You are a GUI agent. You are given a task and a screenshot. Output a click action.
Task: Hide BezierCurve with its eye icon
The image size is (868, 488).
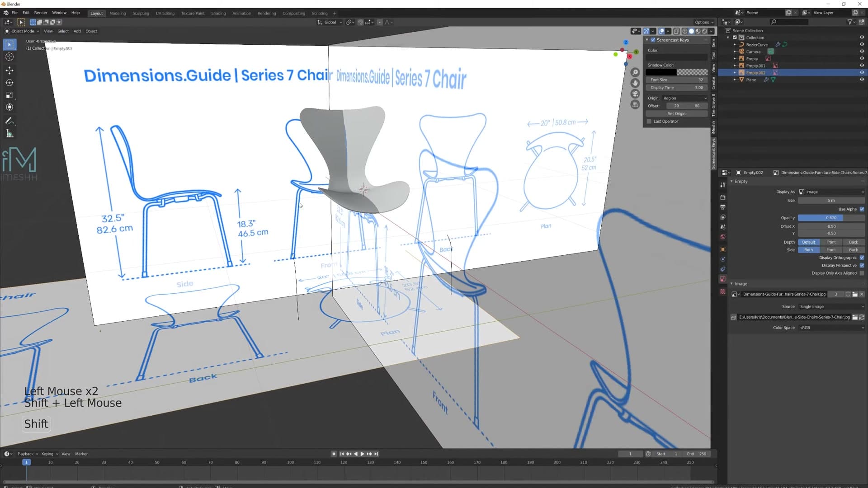[862, 44]
